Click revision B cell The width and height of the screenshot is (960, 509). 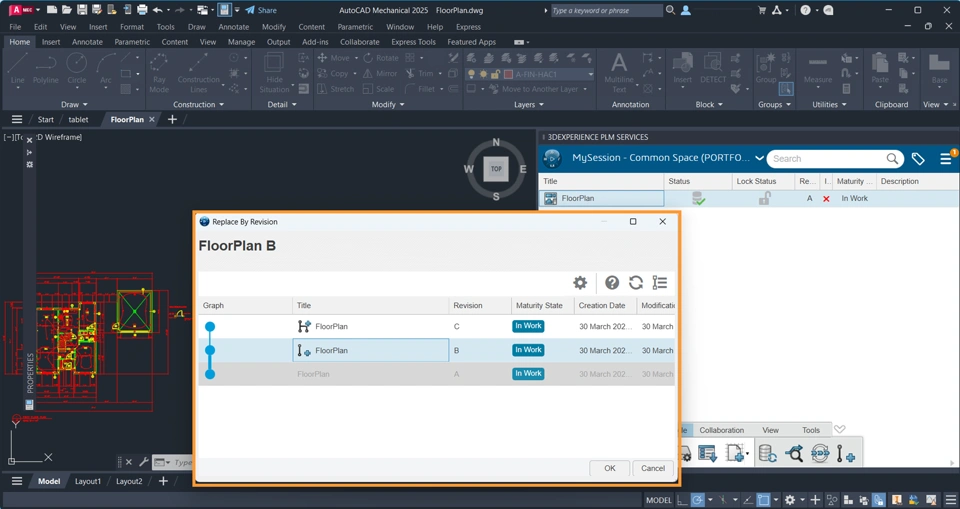pos(481,350)
